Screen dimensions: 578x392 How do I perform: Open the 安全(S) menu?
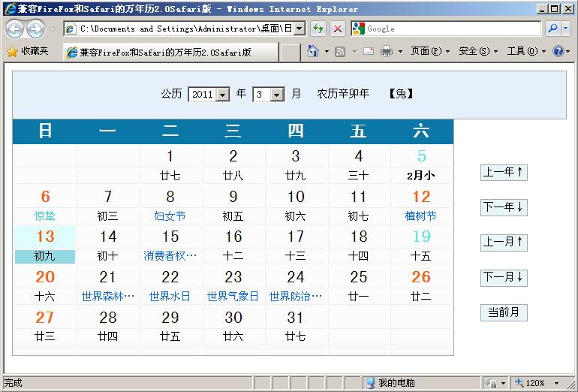478,51
